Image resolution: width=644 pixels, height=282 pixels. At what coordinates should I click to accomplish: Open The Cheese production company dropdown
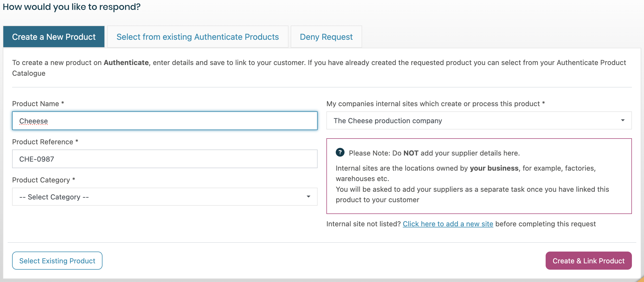pos(479,121)
